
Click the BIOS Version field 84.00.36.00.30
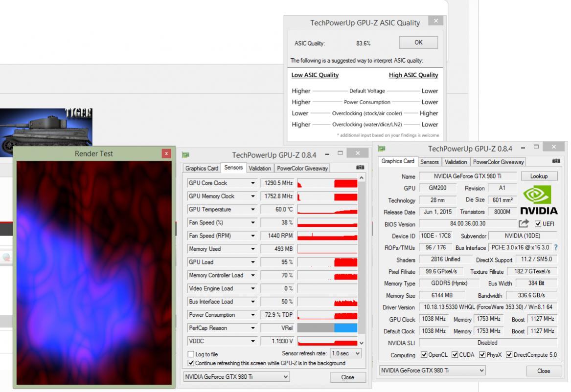tap(468, 224)
